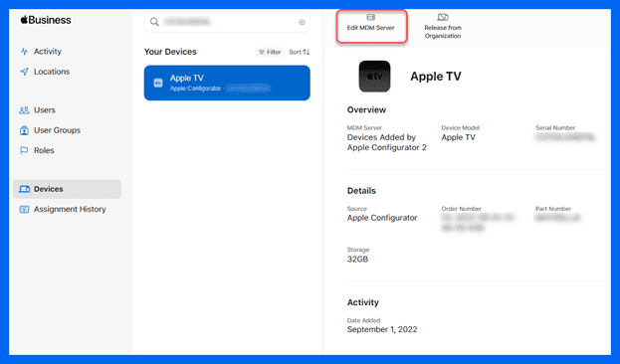Click the Apple TV device thumbnail
This screenshot has width=620, height=364.
(x=374, y=77)
